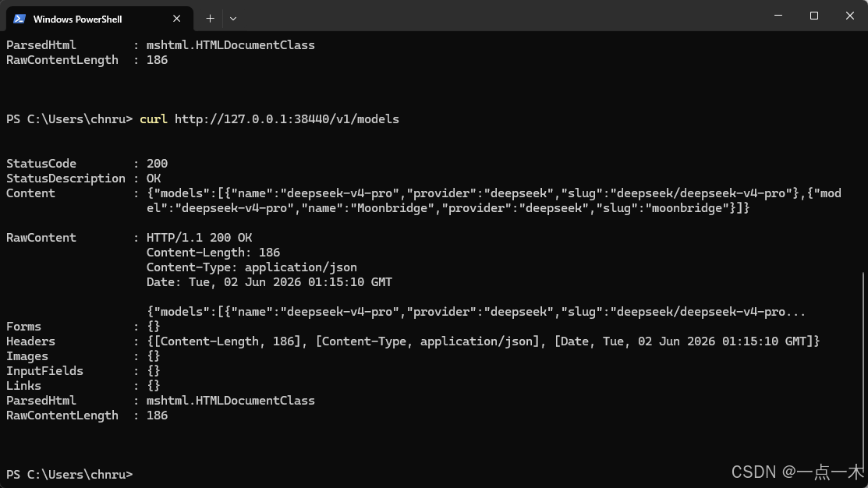The width and height of the screenshot is (868, 488).
Task: Click the HTTP/1.1 200 OK line
Action: coord(200,237)
